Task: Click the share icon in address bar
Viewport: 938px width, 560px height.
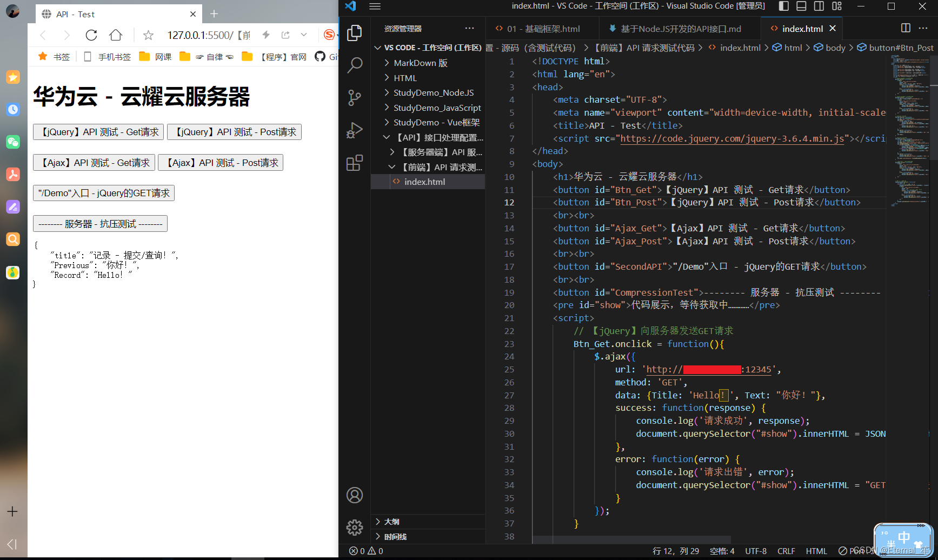Action: [x=285, y=35]
